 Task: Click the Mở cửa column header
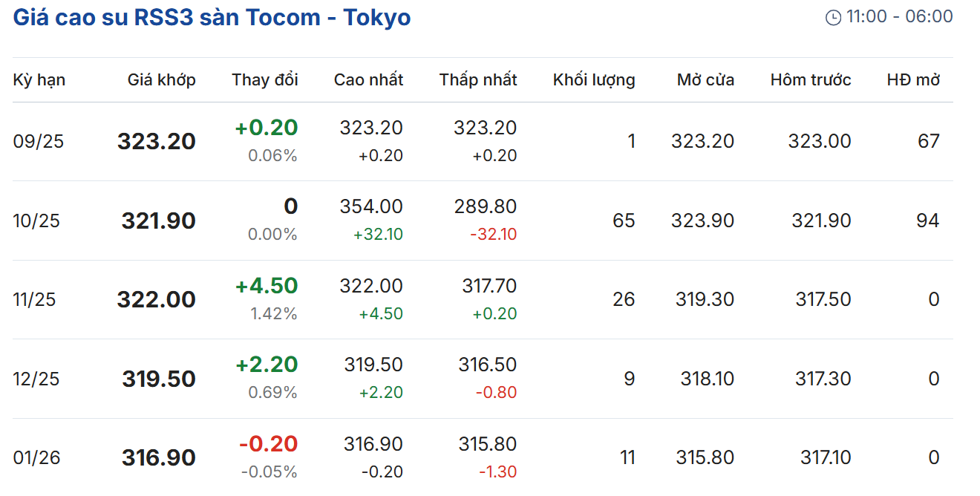click(x=705, y=80)
